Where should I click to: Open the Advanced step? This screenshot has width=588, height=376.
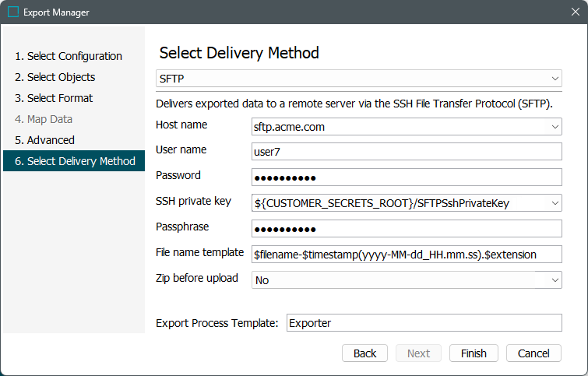(44, 140)
